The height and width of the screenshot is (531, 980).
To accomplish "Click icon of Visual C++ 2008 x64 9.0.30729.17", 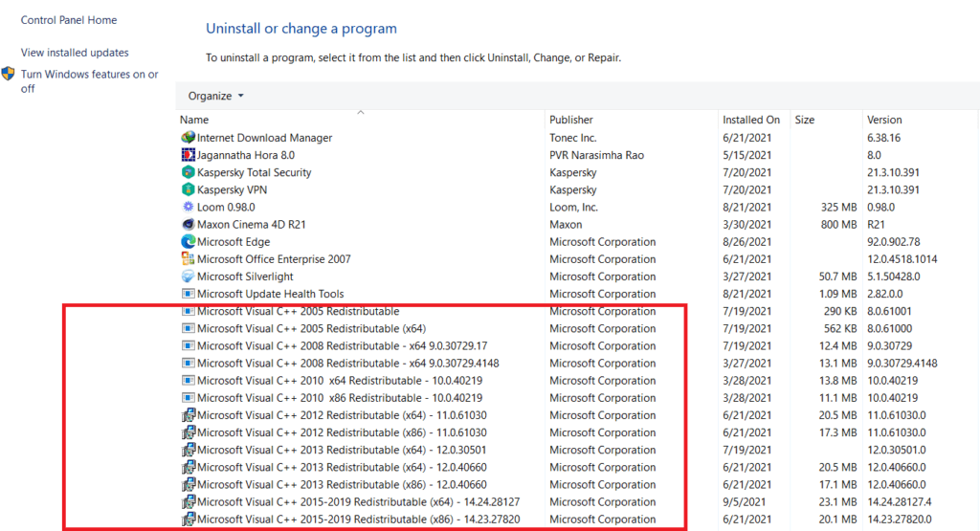I will click(189, 345).
